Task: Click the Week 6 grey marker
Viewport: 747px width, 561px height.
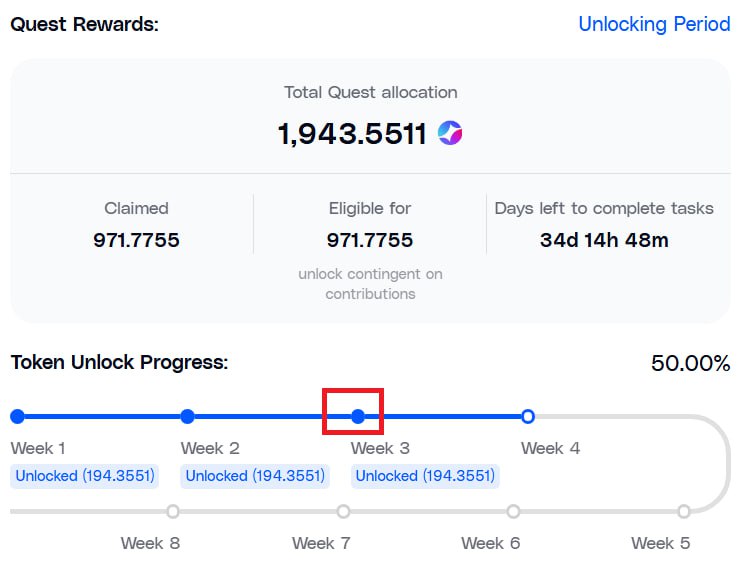Action: click(513, 511)
